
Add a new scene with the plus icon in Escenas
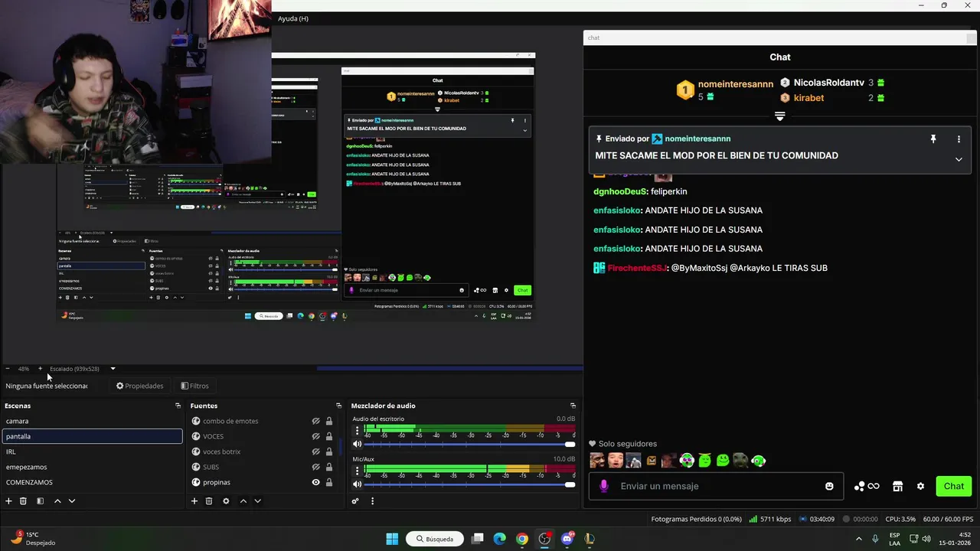(x=8, y=501)
